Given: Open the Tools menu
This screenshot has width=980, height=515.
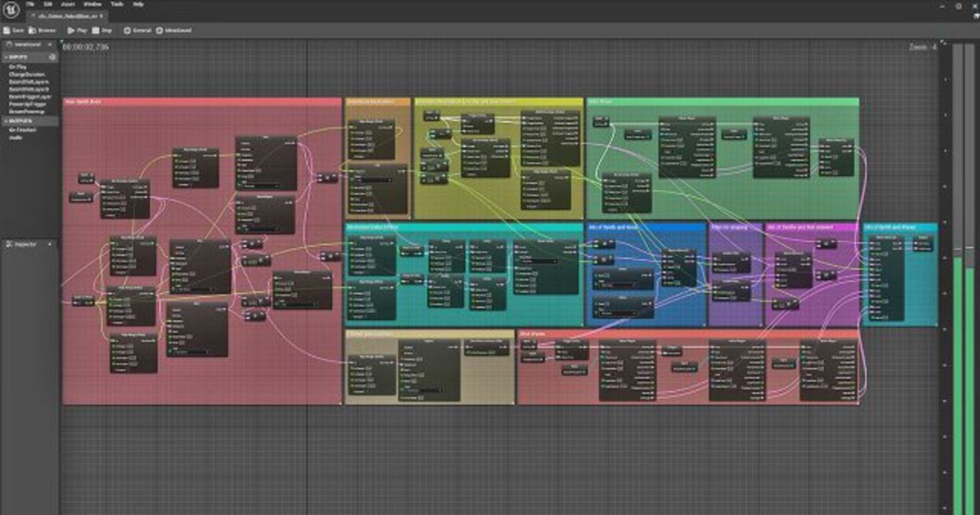Looking at the screenshot, I should 117,4.
